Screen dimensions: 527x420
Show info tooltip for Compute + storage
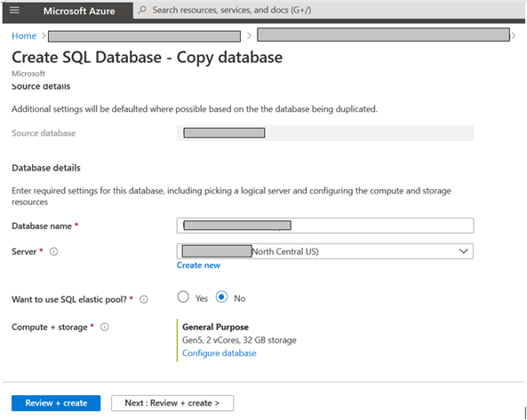tap(105, 327)
